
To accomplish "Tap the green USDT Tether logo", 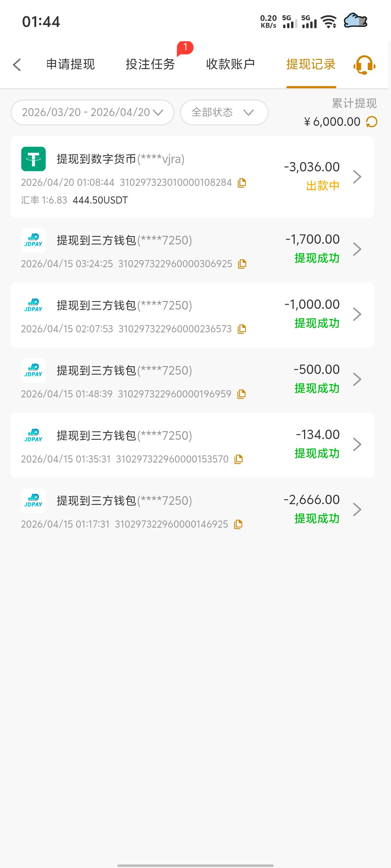I will [x=33, y=159].
